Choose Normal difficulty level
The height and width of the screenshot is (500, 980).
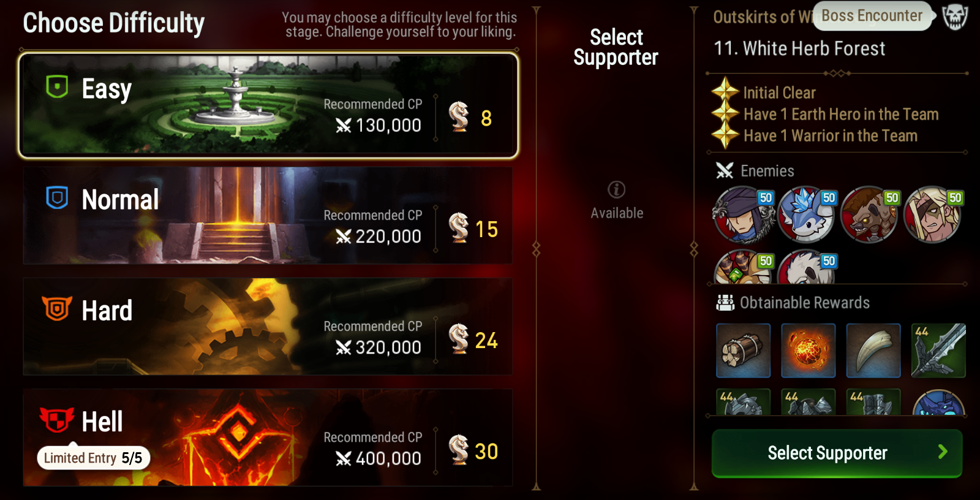(x=268, y=216)
